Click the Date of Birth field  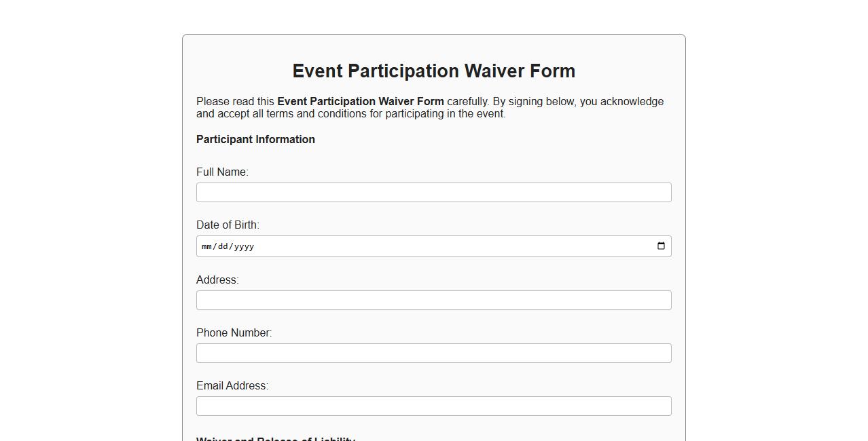(x=408, y=246)
